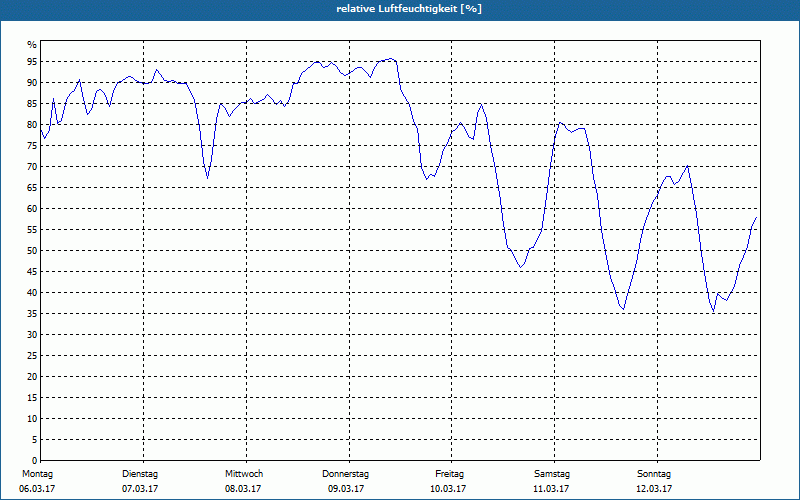Click the '%' unit label on y-axis
This screenshot has width=800, height=500.
click(32, 45)
